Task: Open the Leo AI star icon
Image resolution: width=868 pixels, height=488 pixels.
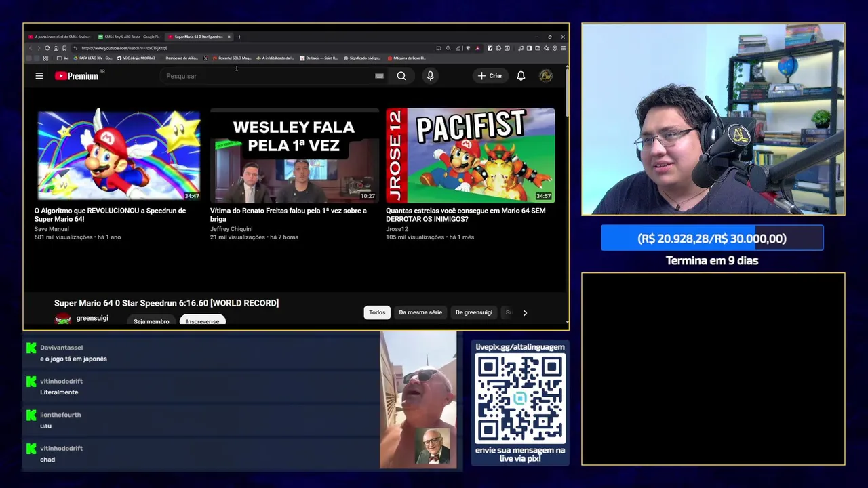Action: [547, 48]
